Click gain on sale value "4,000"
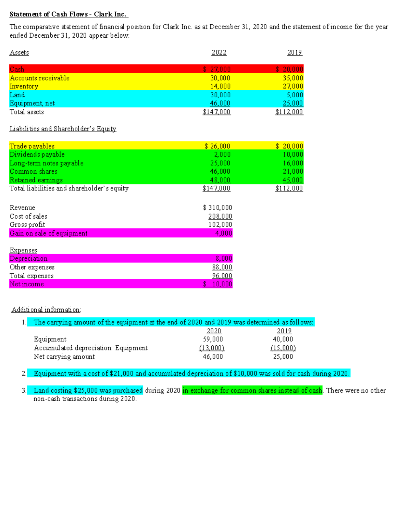Viewport: 411px width, 532px height. click(224, 233)
